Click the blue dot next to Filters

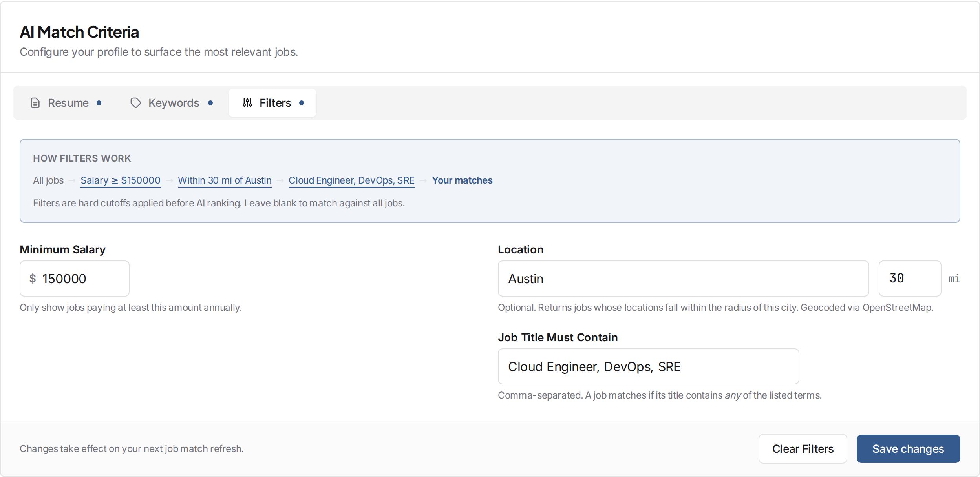(x=302, y=103)
